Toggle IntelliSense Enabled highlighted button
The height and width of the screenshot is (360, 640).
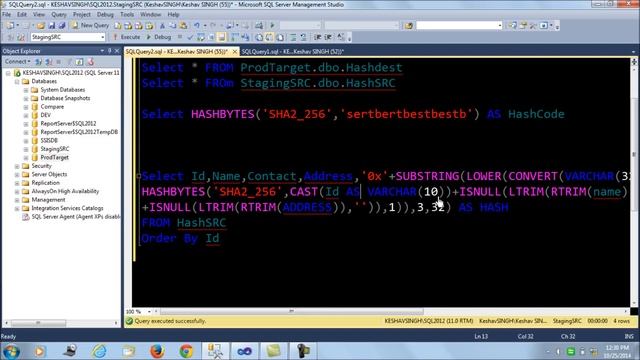(x=222, y=37)
